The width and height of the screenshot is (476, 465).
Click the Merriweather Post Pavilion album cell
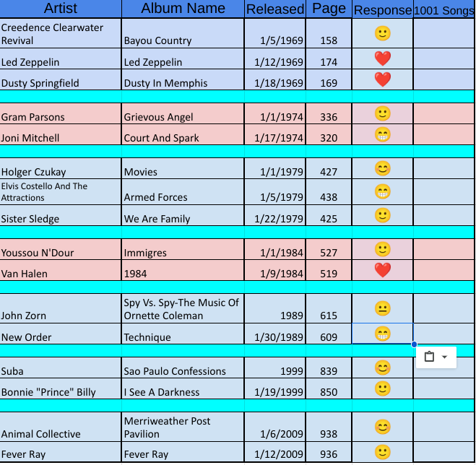183,427
